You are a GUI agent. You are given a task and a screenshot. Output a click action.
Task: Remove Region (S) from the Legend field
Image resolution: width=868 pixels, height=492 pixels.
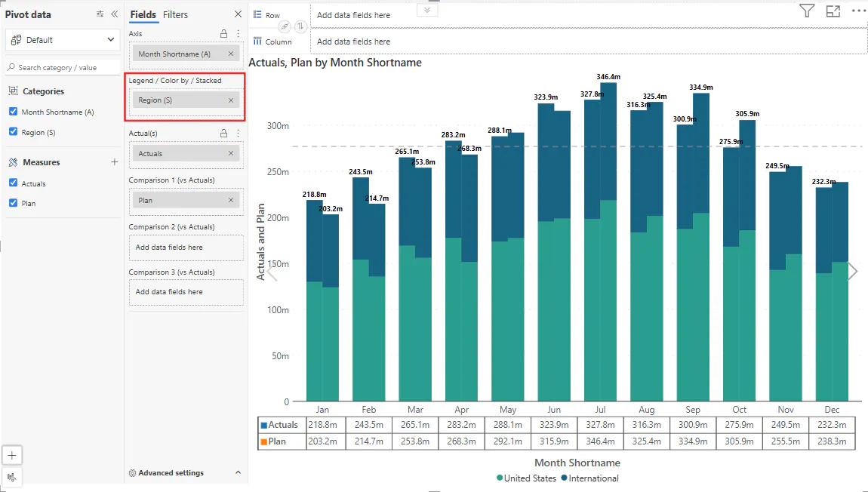pyautogui.click(x=231, y=100)
